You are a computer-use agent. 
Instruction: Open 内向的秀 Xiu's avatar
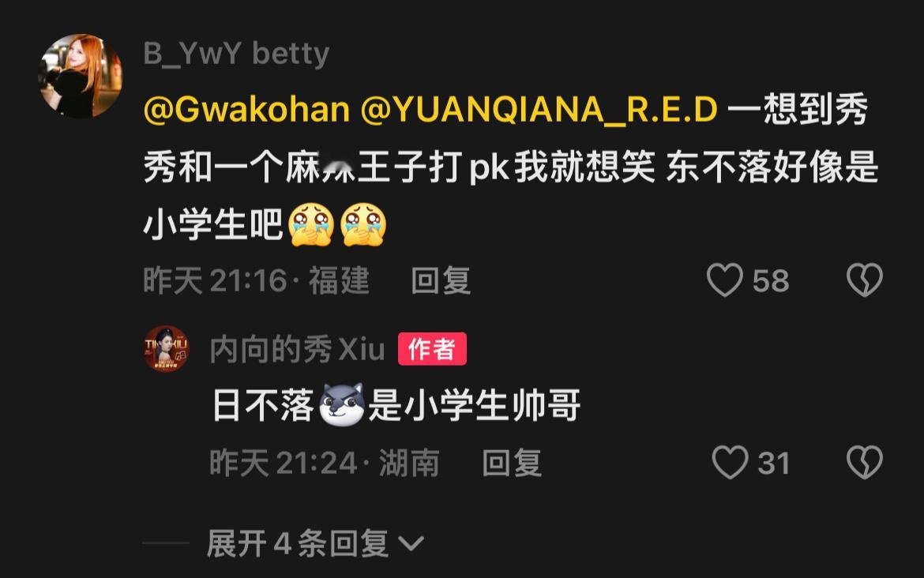(167, 349)
